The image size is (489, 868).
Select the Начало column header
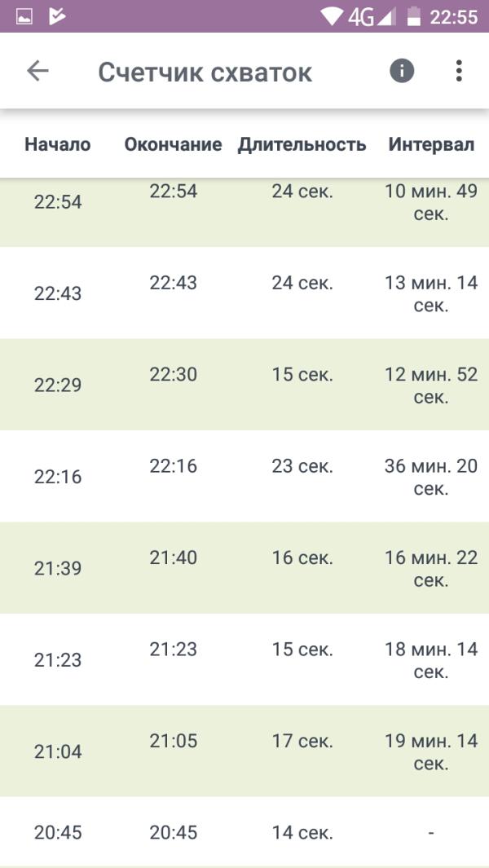click(x=58, y=144)
